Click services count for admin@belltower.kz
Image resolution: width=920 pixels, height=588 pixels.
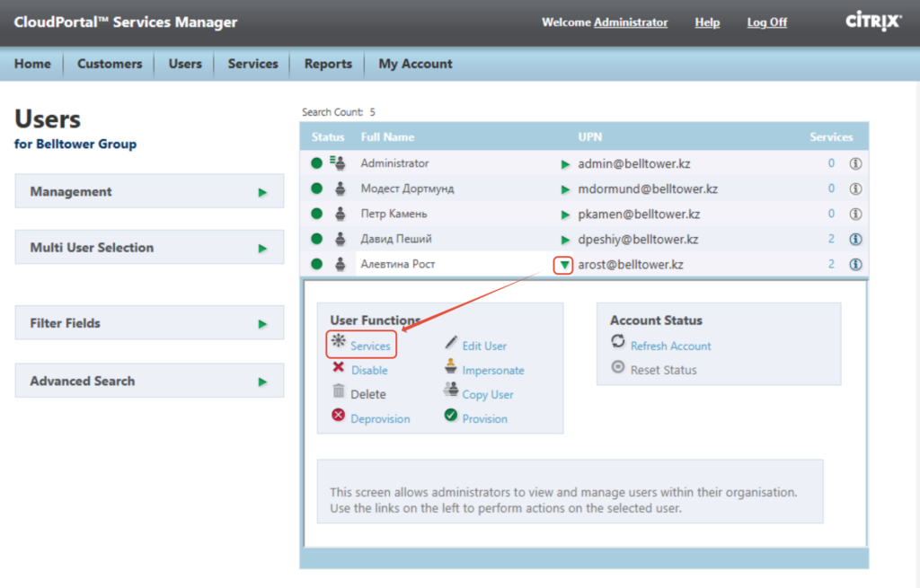pos(831,163)
